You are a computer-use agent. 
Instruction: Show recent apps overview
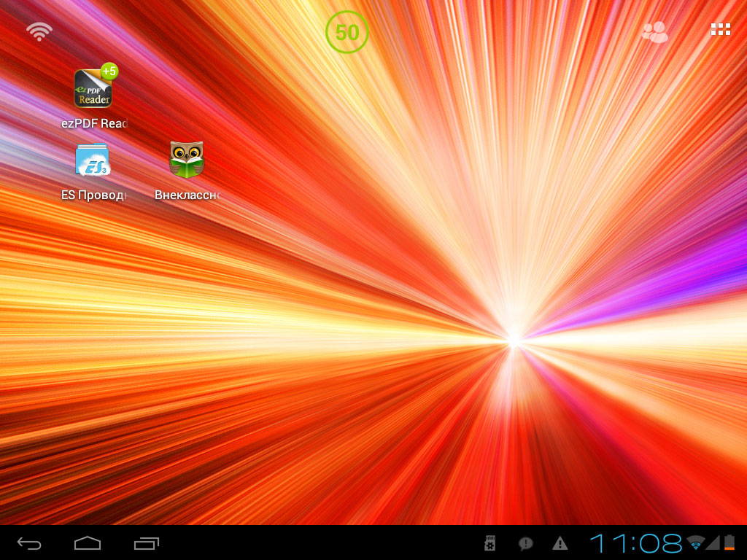pyautogui.click(x=146, y=543)
